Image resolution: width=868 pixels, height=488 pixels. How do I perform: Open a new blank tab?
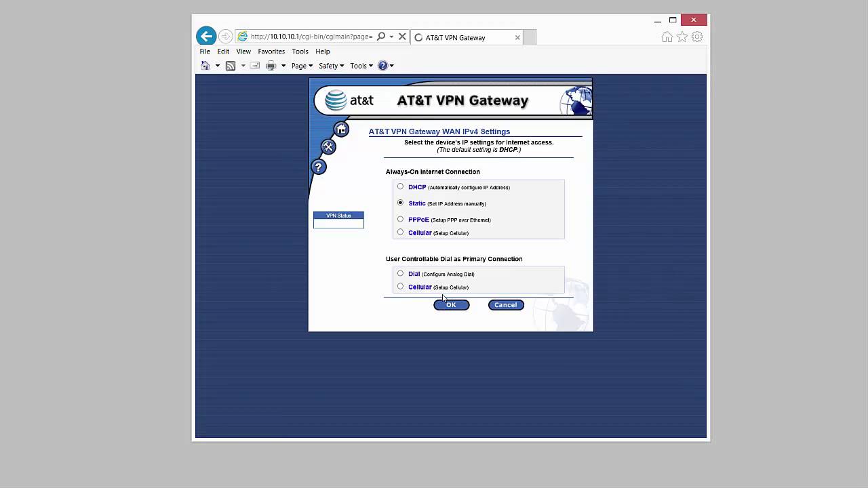[530, 37]
